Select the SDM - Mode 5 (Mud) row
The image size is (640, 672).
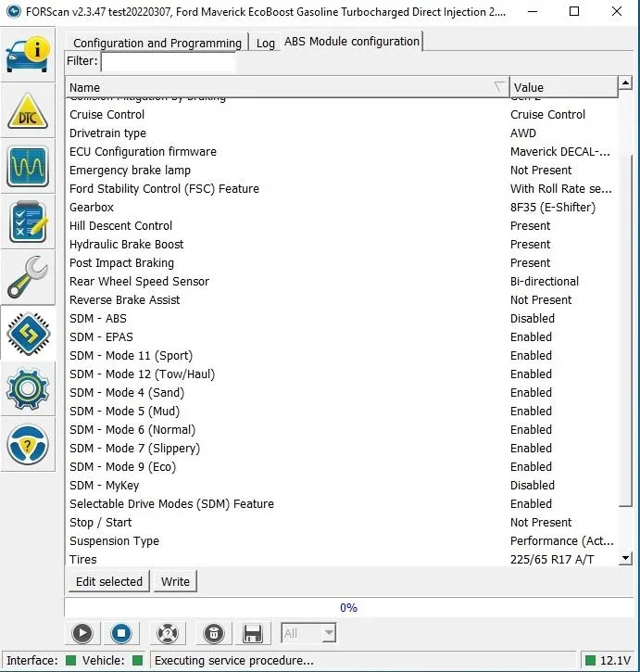click(342, 411)
